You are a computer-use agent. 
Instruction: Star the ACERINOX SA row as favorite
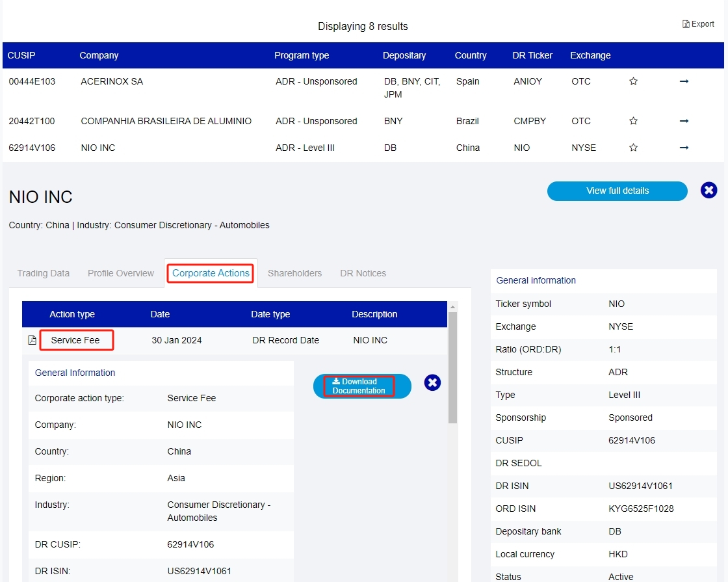click(633, 82)
